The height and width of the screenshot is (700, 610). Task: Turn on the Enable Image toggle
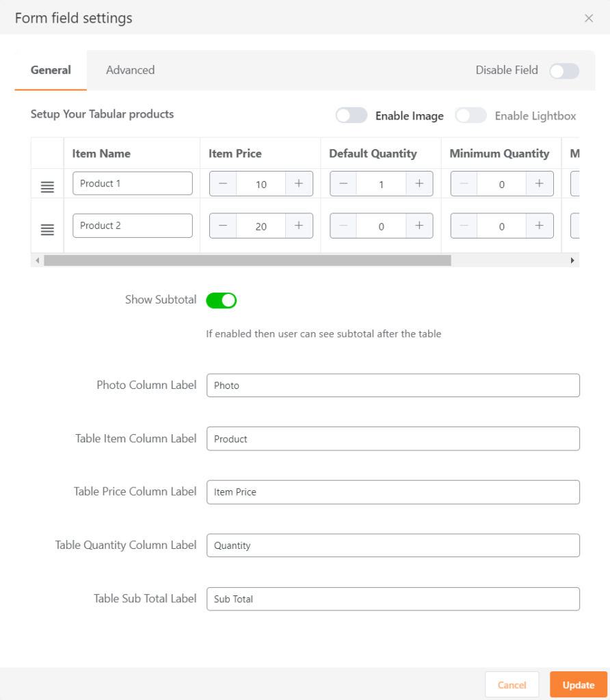click(x=352, y=116)
